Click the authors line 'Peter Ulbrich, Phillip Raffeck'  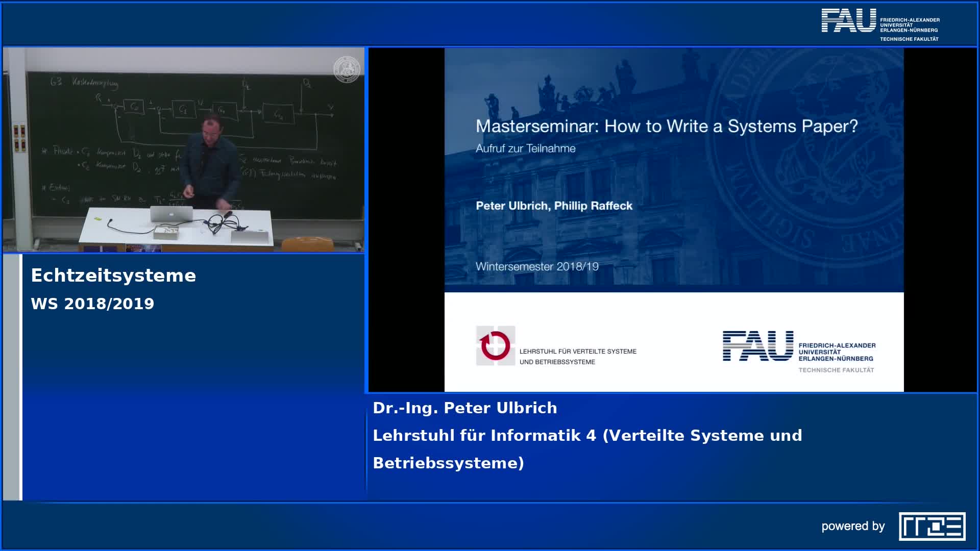(554, 206)
